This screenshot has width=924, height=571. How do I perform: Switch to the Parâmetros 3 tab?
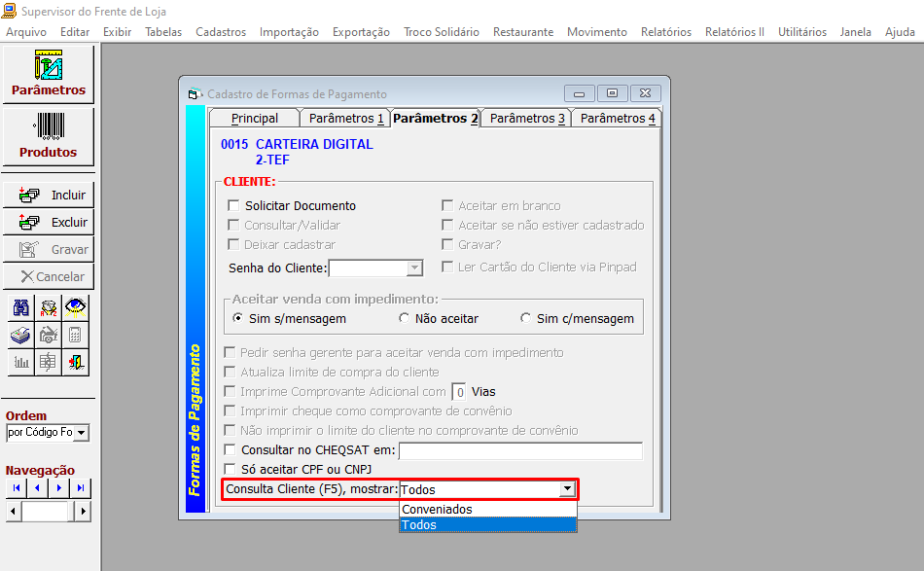tap(527, 119)
